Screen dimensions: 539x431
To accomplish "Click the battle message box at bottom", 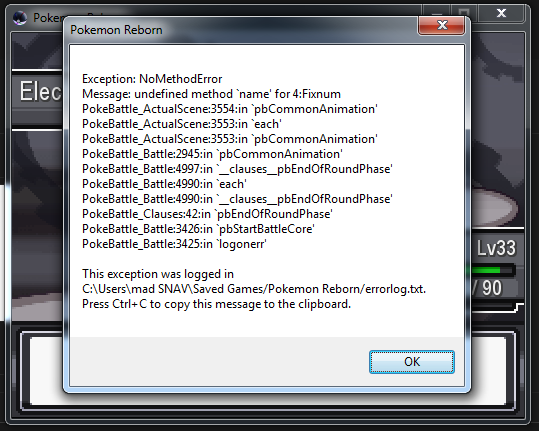I will (268, 370).
